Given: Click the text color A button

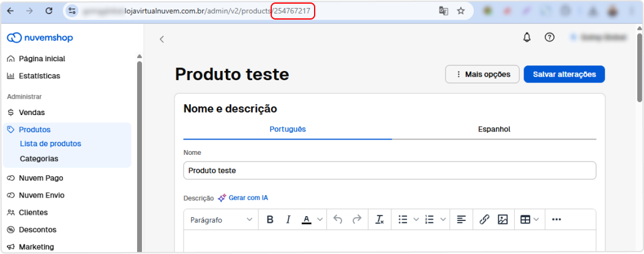Looking at the screenshot, I should click(x=307, y=220).
